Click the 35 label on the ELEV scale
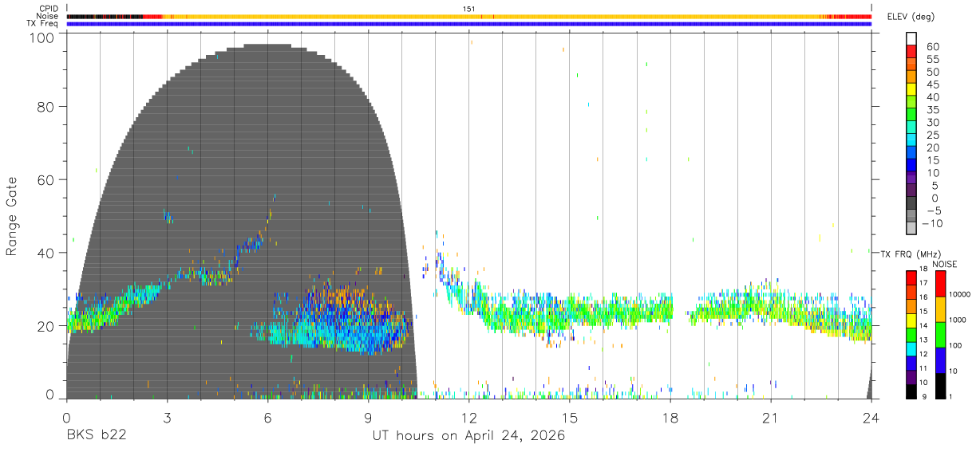The height and width of the screenshot is (452, 980). pos(931,110)
